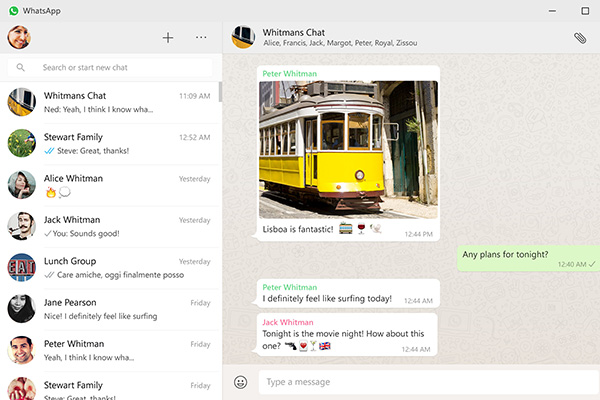The height and width of the screenshot is (400, 600).
Task: Click the WhatsApp logo in title bar
Action: [12, 10]
